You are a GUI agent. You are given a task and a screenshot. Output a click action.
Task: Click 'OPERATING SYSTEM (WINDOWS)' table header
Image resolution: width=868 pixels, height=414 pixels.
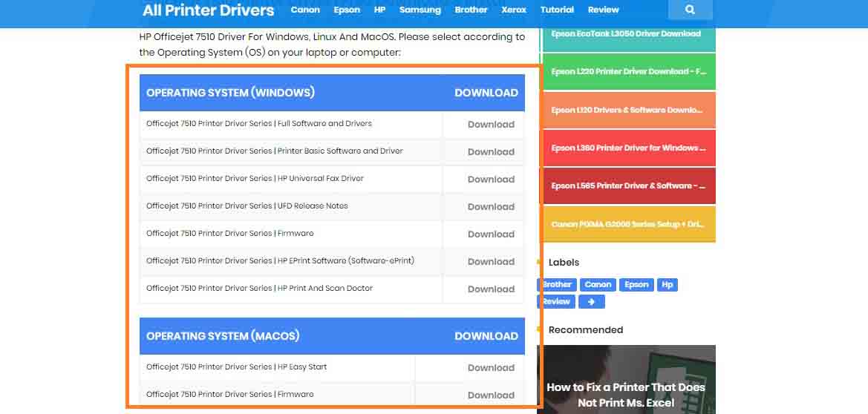(230, 93)
